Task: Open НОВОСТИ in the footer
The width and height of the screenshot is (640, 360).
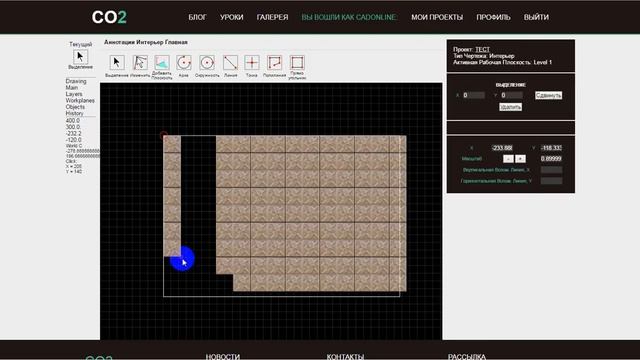Action: point(222,357)
